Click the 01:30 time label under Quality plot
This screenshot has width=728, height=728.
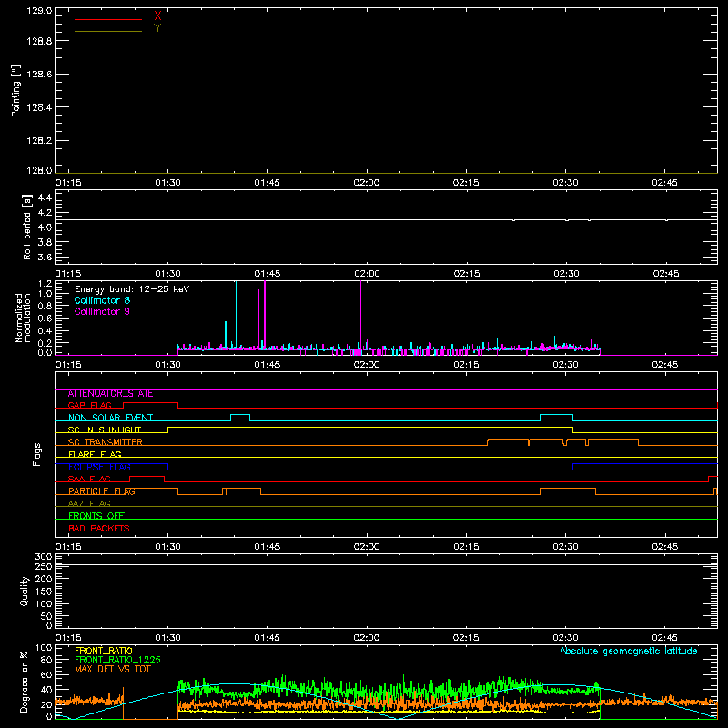[168, 638]
